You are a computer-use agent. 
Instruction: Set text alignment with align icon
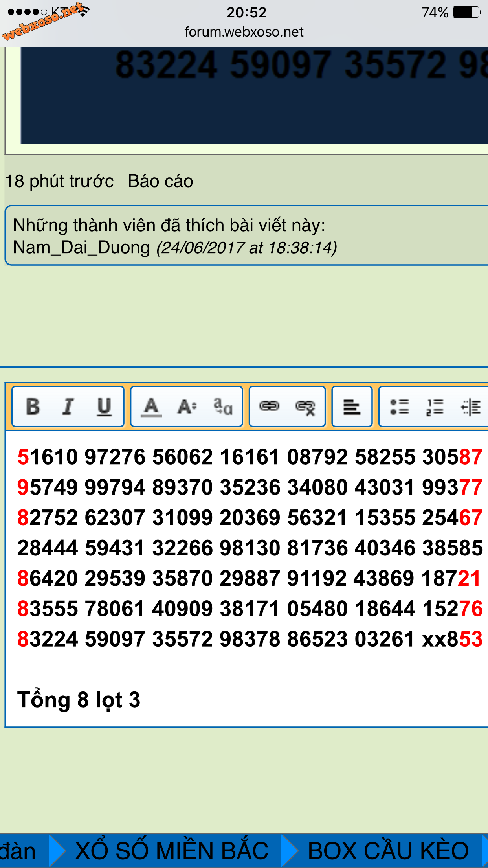tap(352, 406)
